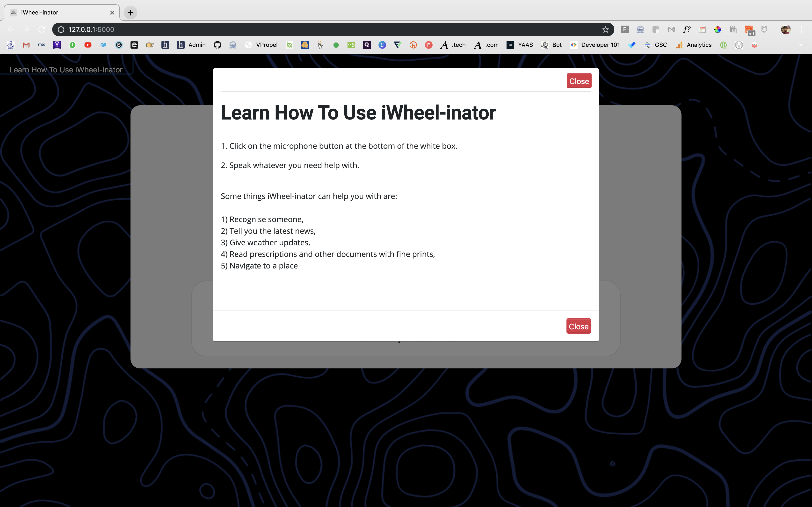The height and width of the screenshot is (507, 812).
Task: Click the color wheel extension icon
Action: [x=717, y=29]
